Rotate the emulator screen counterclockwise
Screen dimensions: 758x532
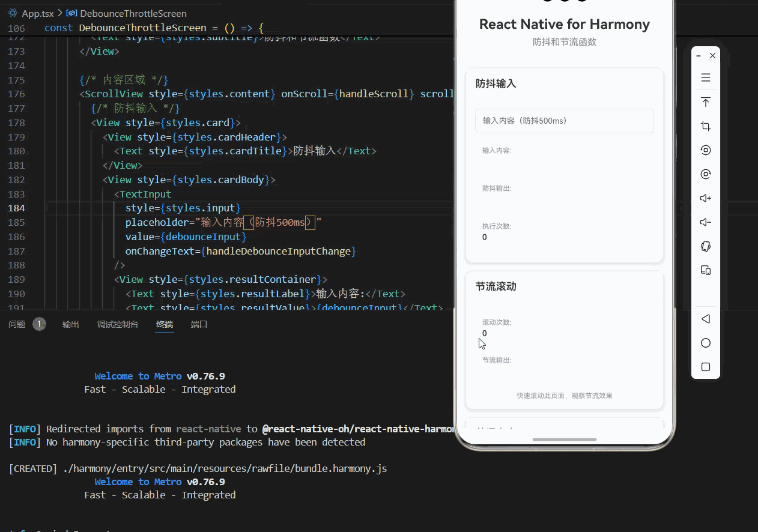[706, 150]
